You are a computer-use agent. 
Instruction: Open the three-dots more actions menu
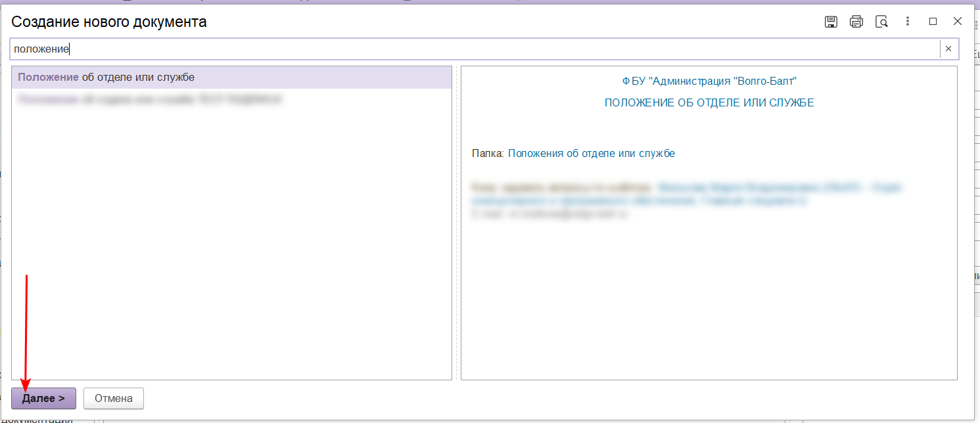(x=907, y=22)
